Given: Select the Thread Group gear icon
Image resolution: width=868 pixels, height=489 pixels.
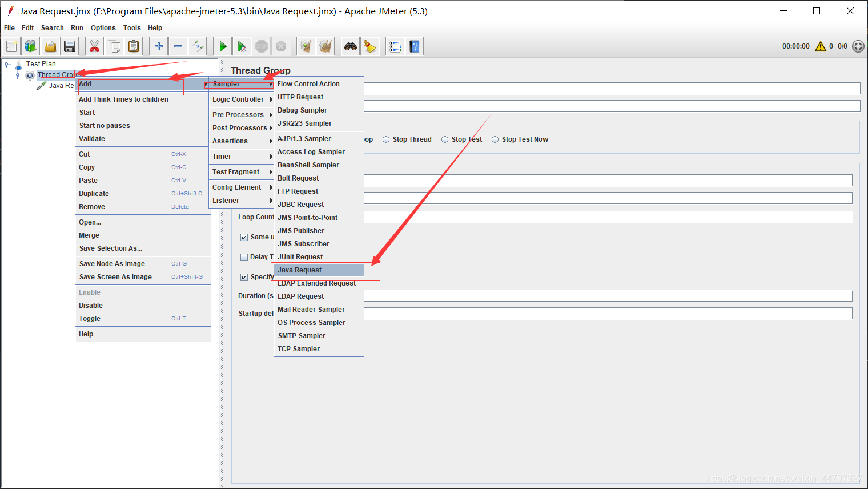Looking at the screenshot, I should click(30, 75).
